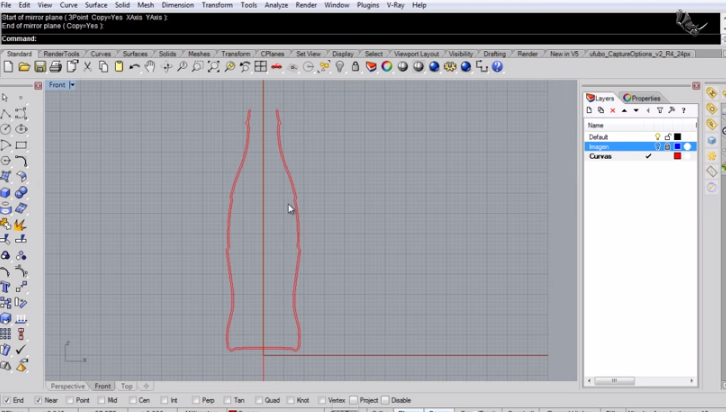Viewport: 726px width, 412px height.
Task: Select the Circle tool in left sidebar
Action: point(6,129)
